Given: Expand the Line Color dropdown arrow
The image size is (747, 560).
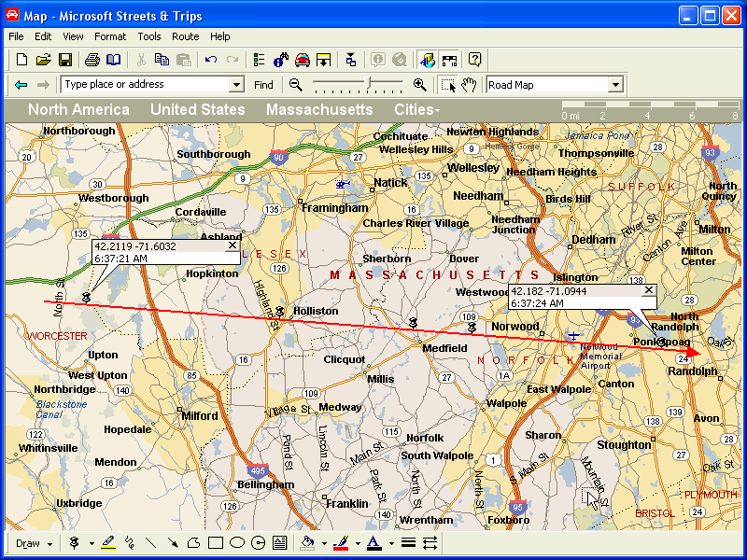Looking at the screenshot, I should (x=358, y=543).
